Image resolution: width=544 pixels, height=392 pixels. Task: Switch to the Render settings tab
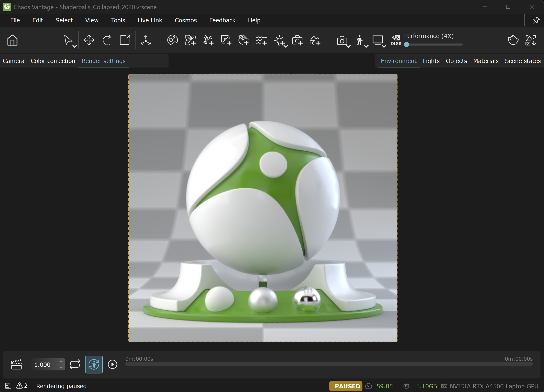[x=104, y=61]
